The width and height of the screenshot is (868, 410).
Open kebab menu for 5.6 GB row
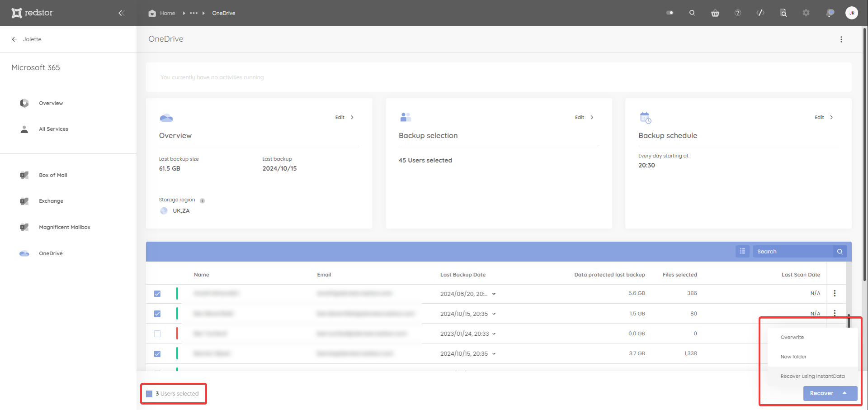pyautogui.click(x=835, y=293)
